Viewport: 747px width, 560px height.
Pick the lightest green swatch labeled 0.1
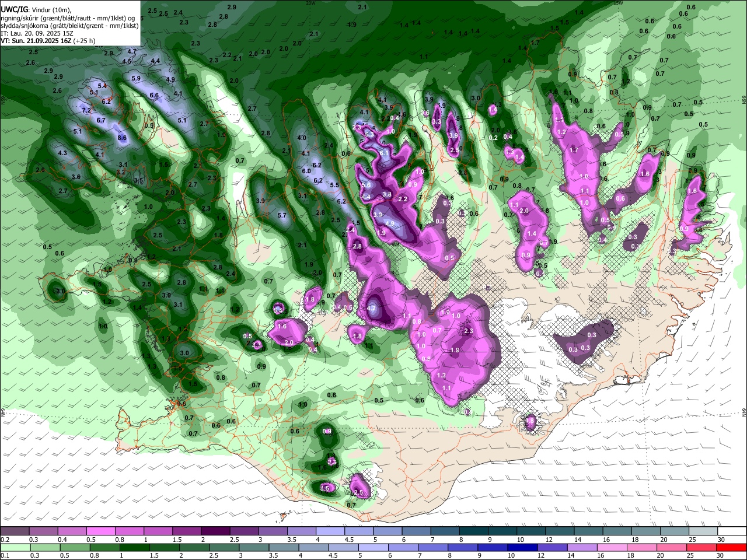point(15,547)
